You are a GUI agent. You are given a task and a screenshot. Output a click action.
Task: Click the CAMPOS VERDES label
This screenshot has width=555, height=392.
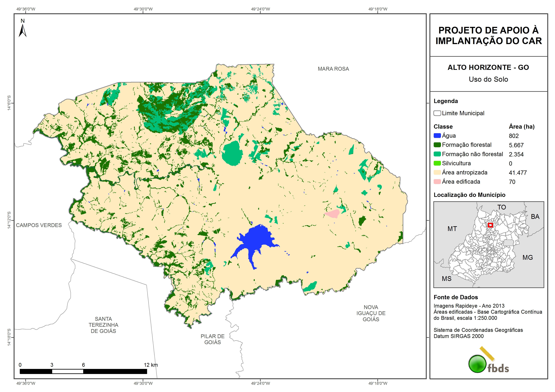click(x=39, y=225)
